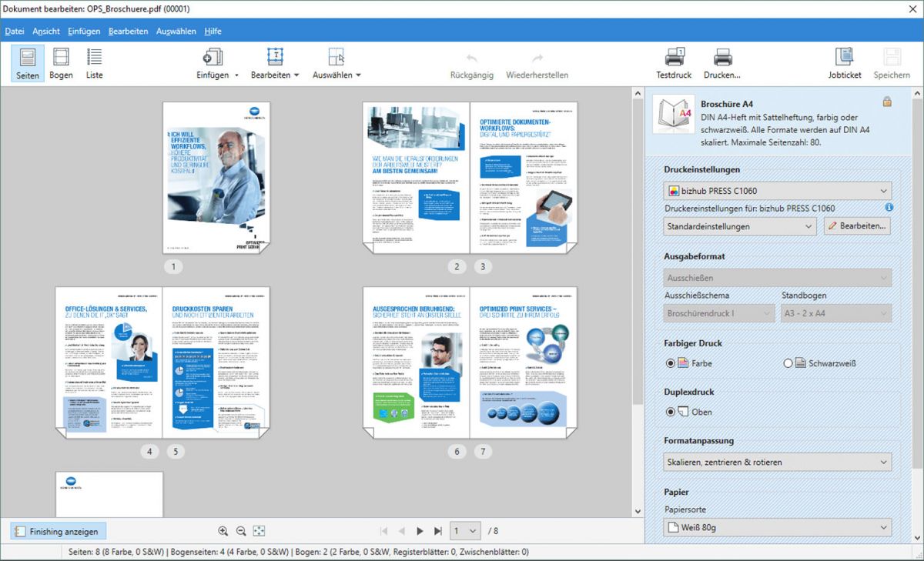924x561 pixels.
Task: Fit pages to window icon
Action: [259, 531]
